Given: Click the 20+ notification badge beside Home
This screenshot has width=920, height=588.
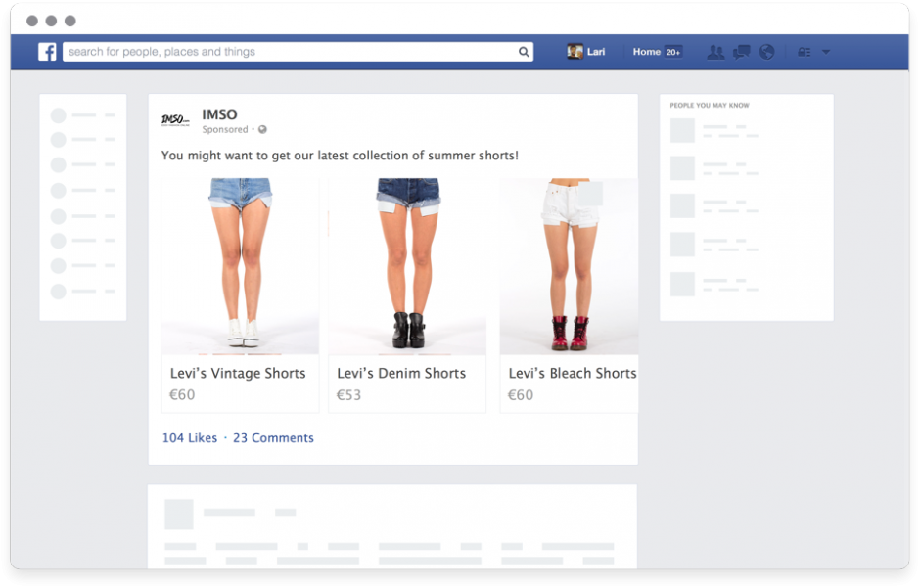Looking at the screenshot, I should (672, 51).
